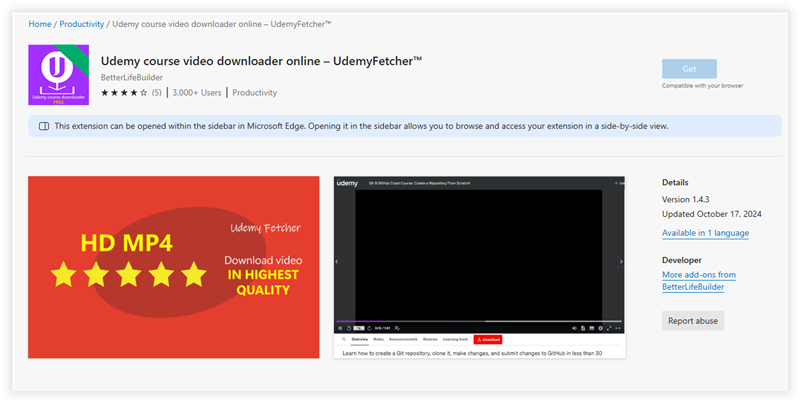Click the sidebar panel icon in info banner
Viewport: 800px width, 403px height.
pyautogui.click(x=44, y=126)
